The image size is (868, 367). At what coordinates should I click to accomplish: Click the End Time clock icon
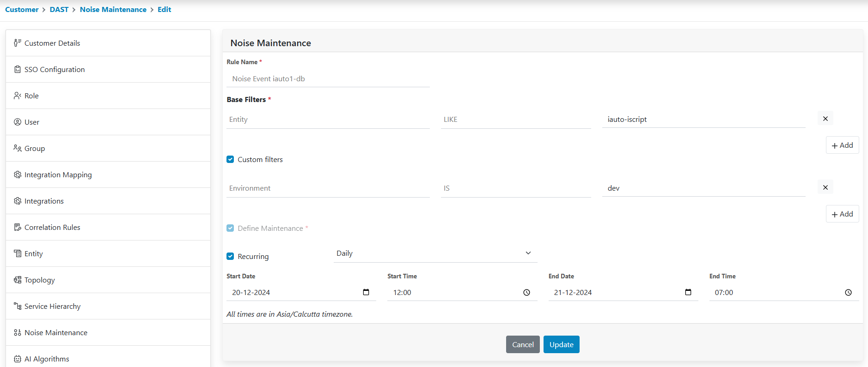point(848,293)
